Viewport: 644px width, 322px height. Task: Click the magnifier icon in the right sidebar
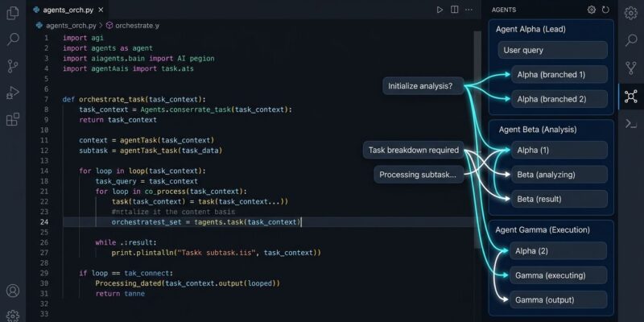630,40
